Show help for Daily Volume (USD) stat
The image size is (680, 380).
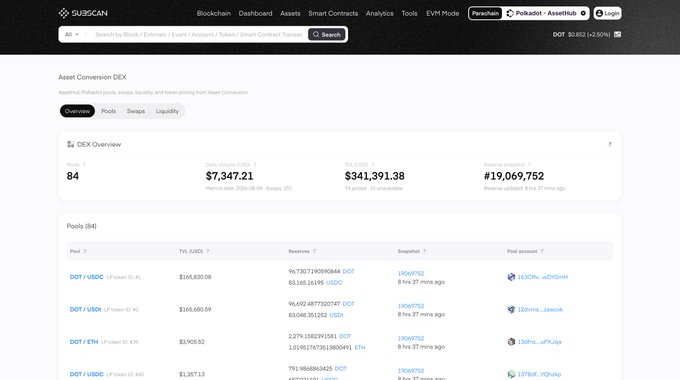point(255,164)
